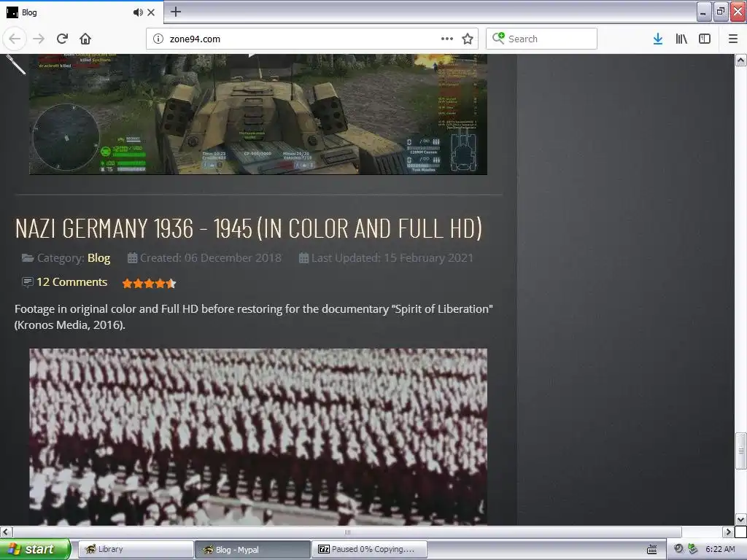Viewport: 747px width, 560px height.
Task: Rate the article using the stars
Action: (x=149, y=284)
